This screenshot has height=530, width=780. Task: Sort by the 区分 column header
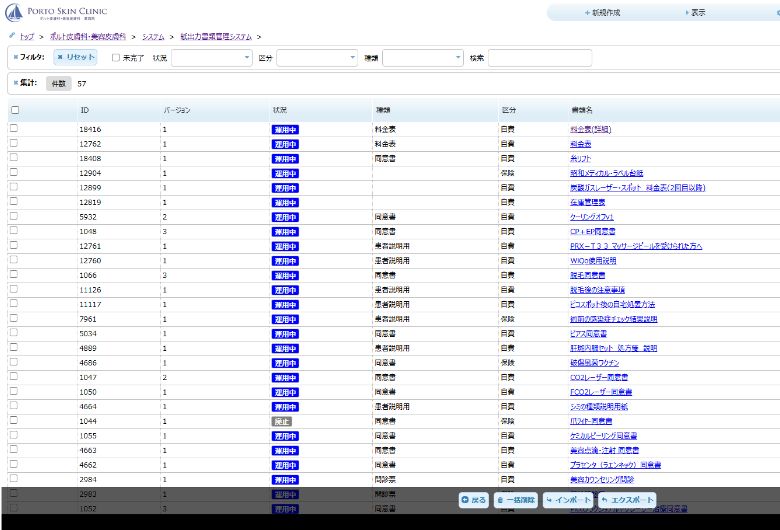pos(508,110)
